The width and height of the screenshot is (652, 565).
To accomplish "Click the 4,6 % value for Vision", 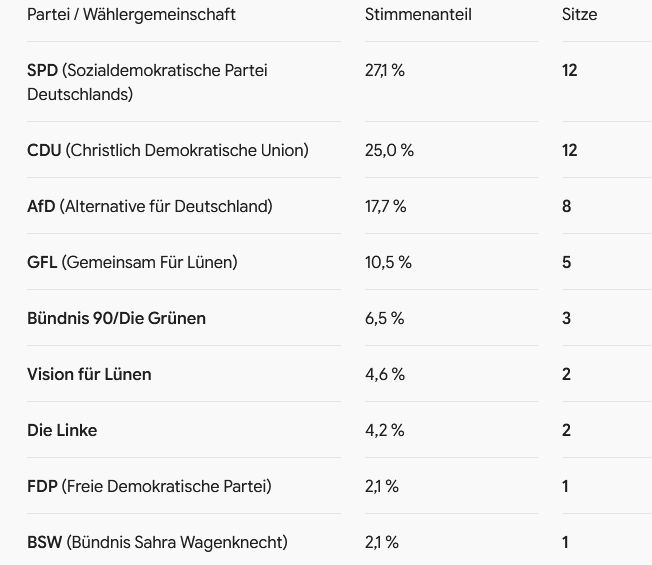I will click(x=385, y=374).
